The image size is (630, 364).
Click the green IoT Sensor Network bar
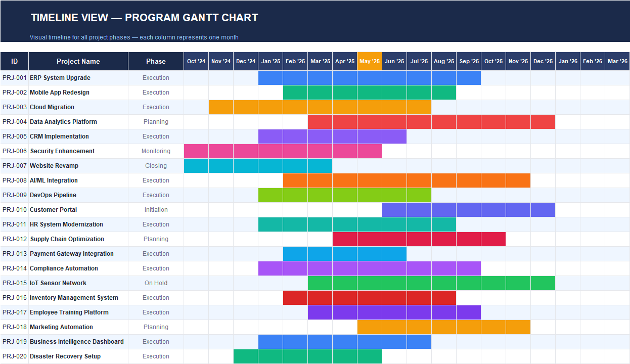click(431, 283)
